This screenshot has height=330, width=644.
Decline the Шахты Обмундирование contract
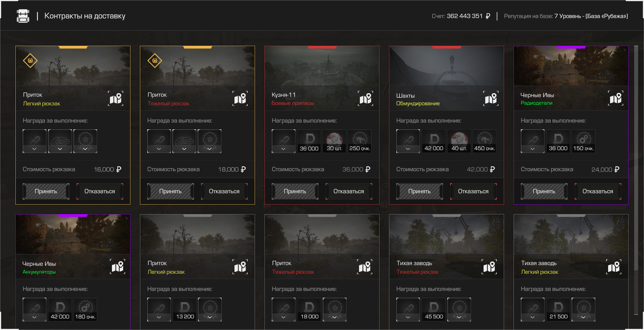473,191
